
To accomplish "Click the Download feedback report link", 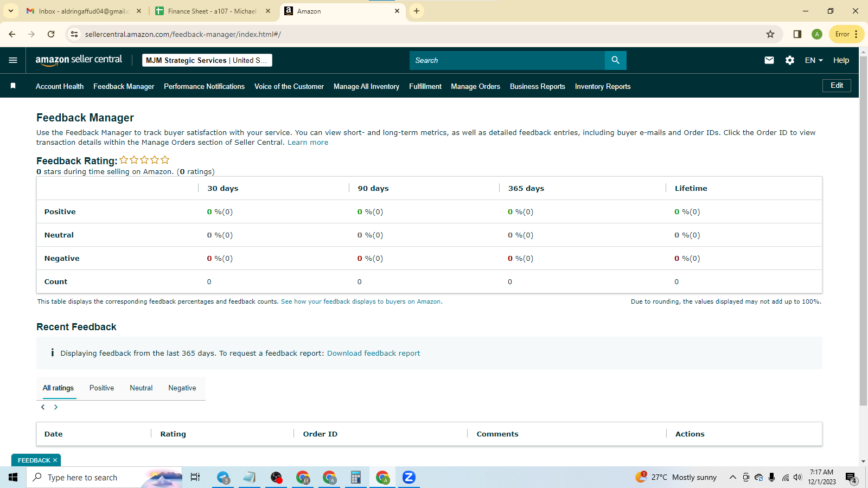I will coord(373,353).
